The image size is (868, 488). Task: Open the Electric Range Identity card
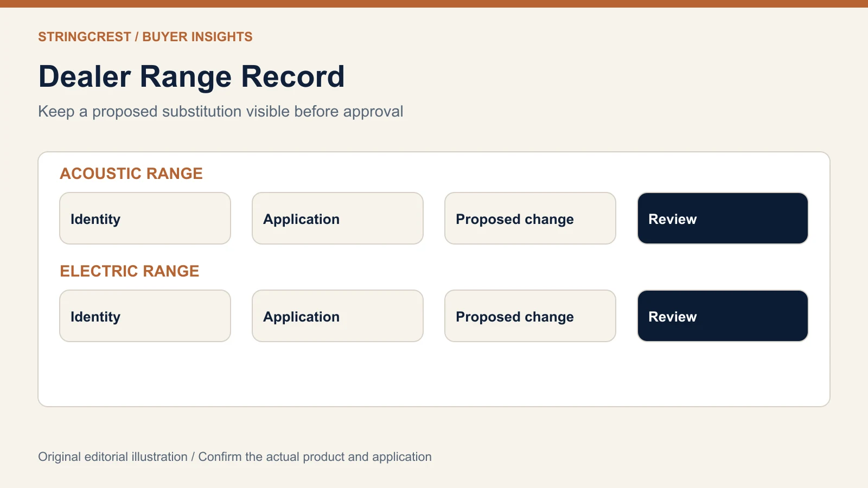[145, 316]
